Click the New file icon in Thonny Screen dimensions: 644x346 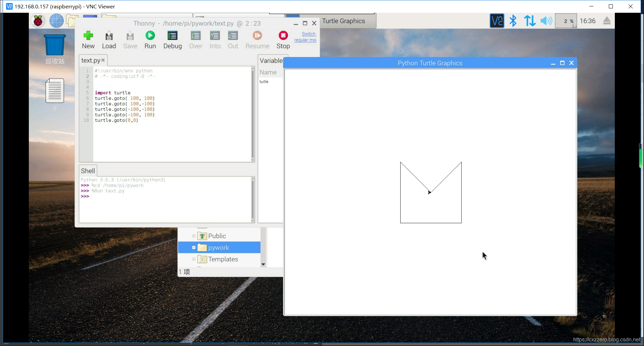tap(88, 36)
